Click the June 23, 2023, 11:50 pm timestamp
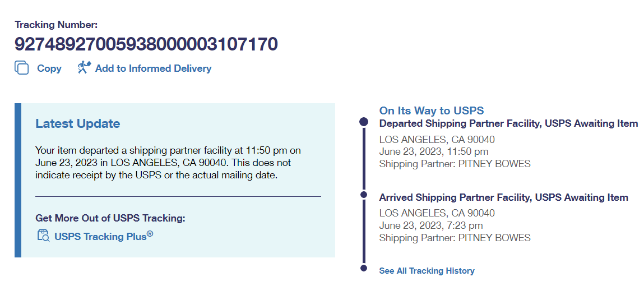This screenshot has height=295, width=644. (x=433, y=151)
